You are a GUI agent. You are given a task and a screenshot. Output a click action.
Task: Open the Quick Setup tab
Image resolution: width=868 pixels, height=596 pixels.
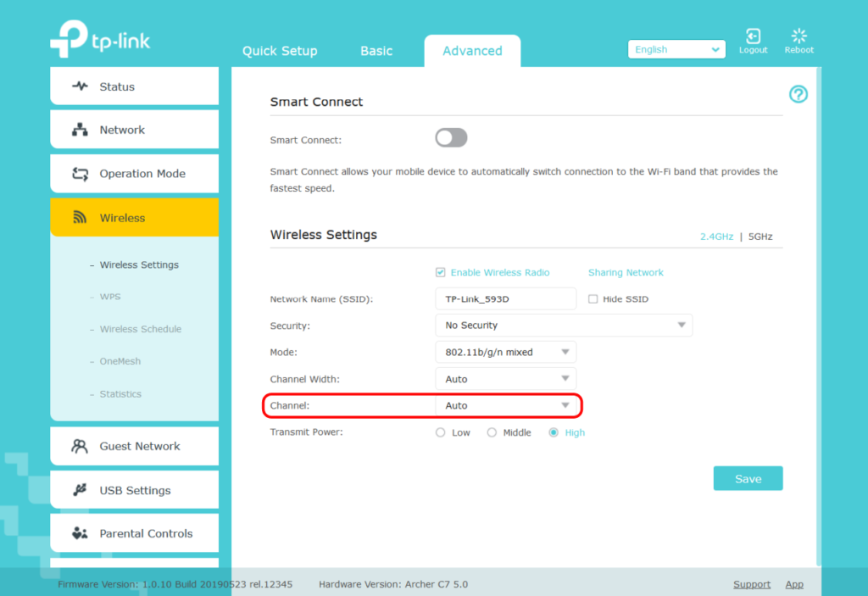coord(280,51)
